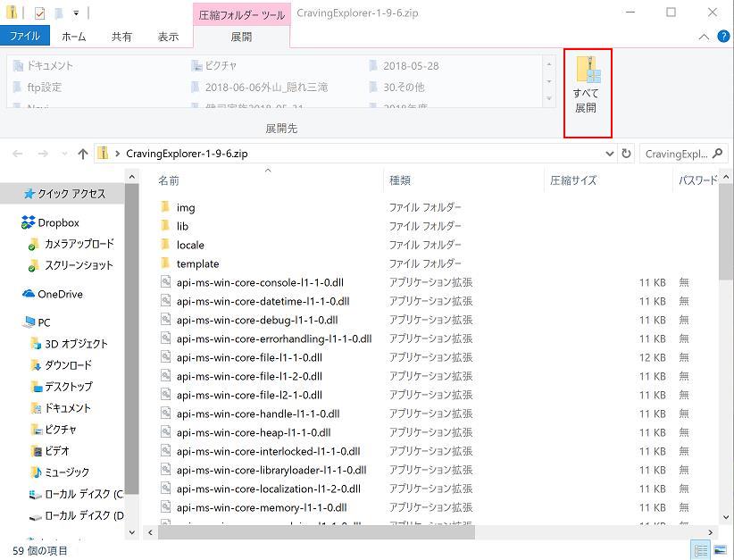
Task: Switch to the ホーム ribbon tab
Action: [74, 37]
